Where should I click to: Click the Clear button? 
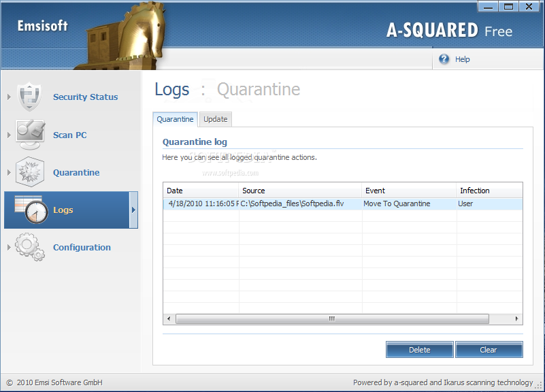[489, 350]
